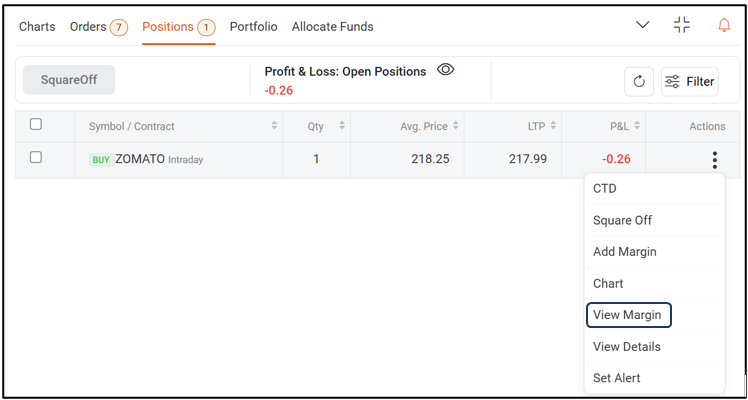
Task: Sort by Symbol / Contract column
Action: [274, 126]
